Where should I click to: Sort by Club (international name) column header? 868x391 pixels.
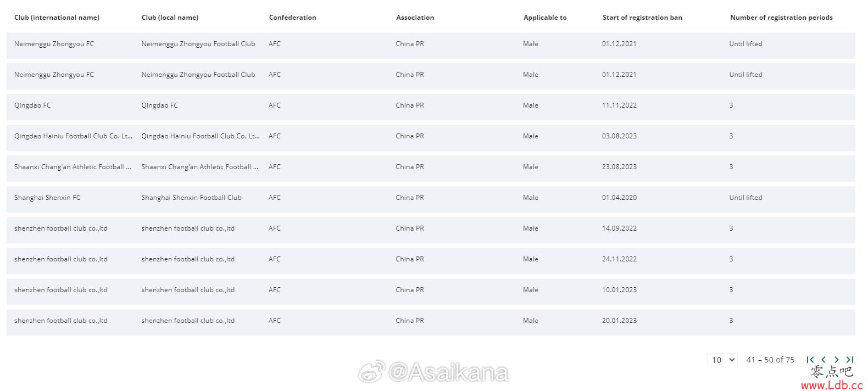pyautogui.click(x=57, y=18)
